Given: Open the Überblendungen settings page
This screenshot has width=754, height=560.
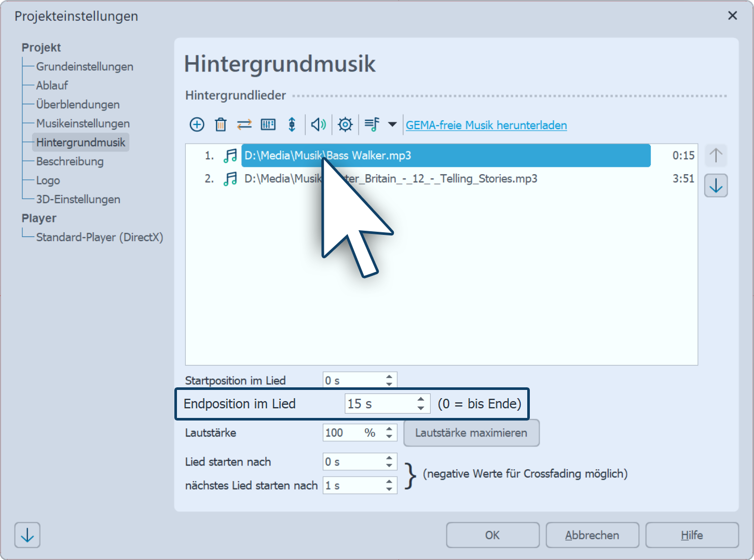Looking at the screenshot, I should (78, 104).
